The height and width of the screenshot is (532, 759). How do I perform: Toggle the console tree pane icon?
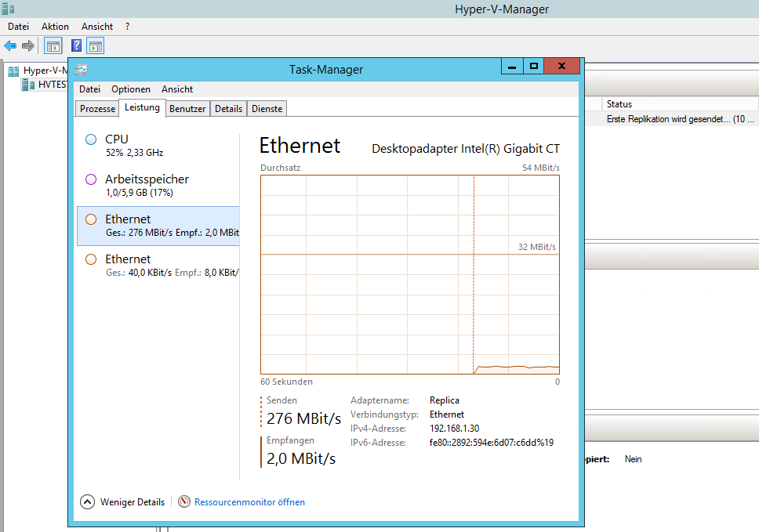pos(53,46)
